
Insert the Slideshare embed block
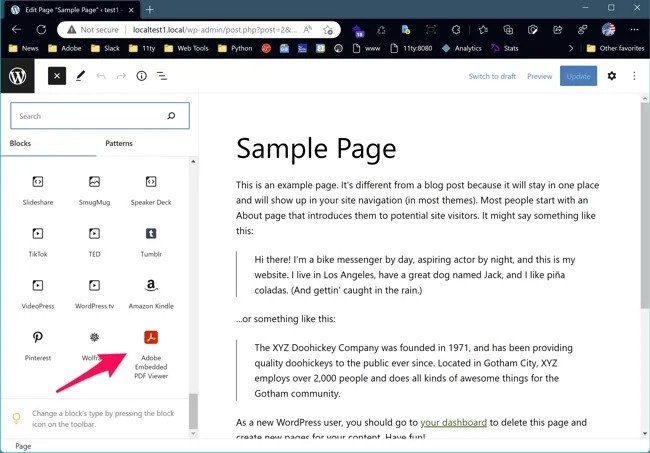tap(37, 189)
